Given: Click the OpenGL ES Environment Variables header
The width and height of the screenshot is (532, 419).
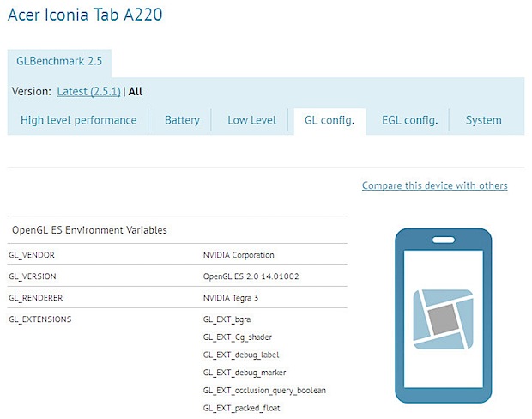Looking at the screenshot, I should coord(89,230).
